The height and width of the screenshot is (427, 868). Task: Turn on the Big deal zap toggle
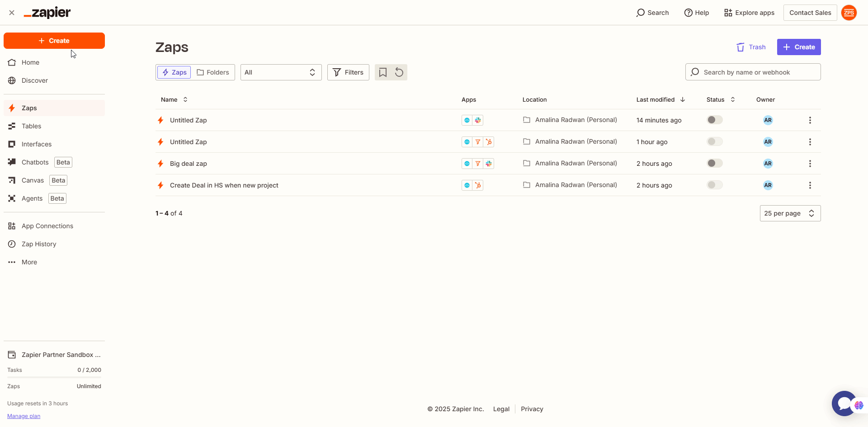pos(714,163)
